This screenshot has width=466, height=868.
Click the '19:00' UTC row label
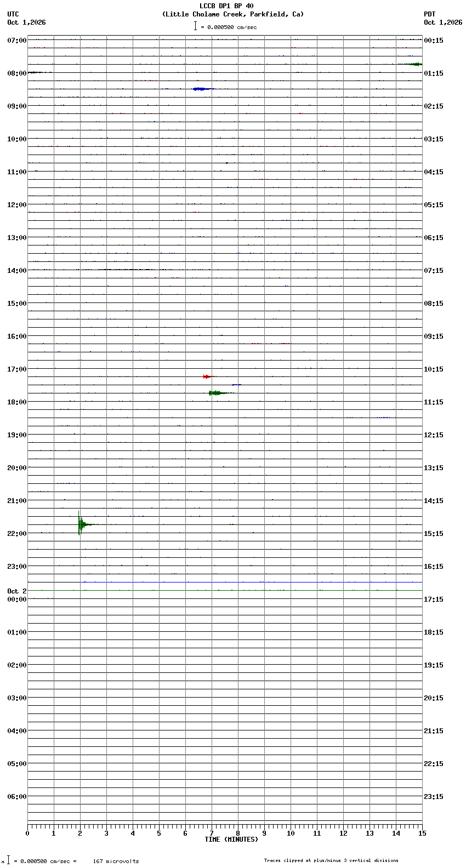tap(17, 435)
